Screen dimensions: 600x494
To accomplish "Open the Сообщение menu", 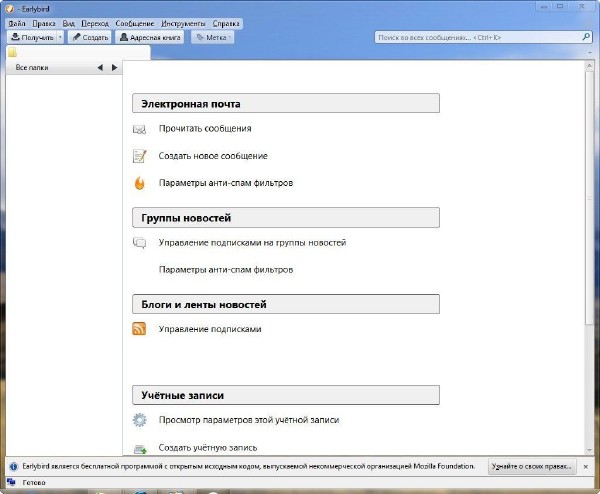I will click(x=130, y=22).
